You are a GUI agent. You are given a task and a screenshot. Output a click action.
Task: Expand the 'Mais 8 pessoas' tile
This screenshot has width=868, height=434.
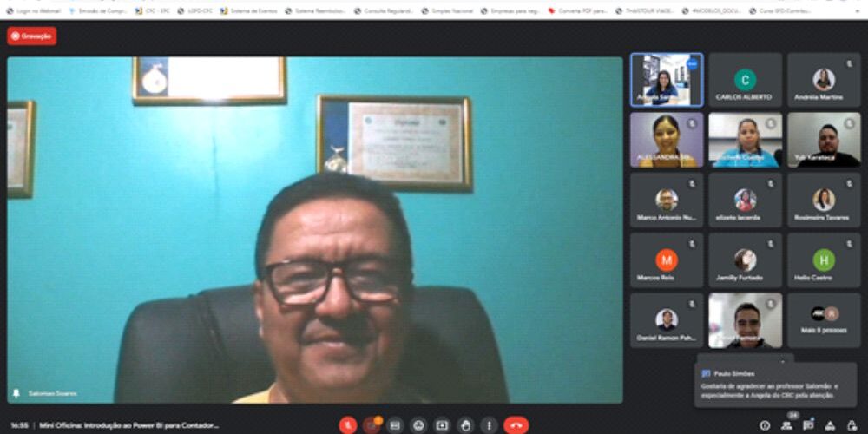coord(824,320)
